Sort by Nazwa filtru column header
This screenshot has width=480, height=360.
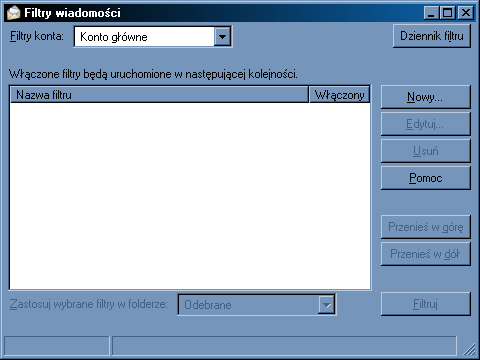(159, 95)
